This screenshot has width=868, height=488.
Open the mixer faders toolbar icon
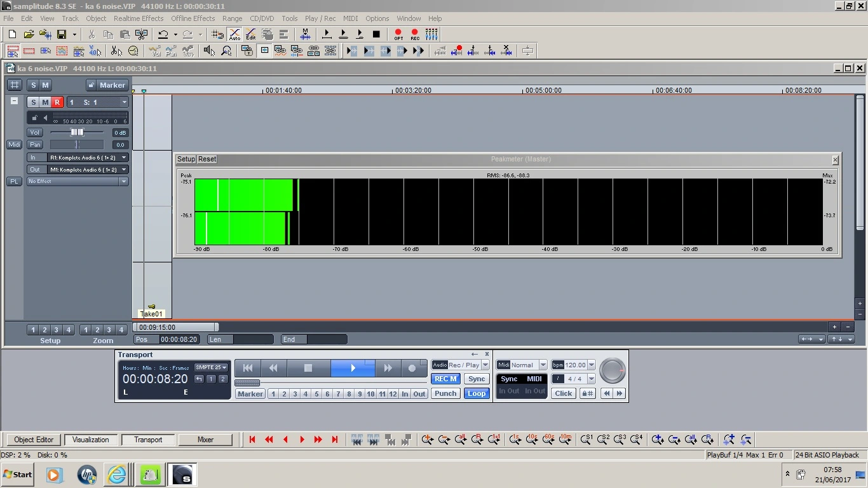431,34
